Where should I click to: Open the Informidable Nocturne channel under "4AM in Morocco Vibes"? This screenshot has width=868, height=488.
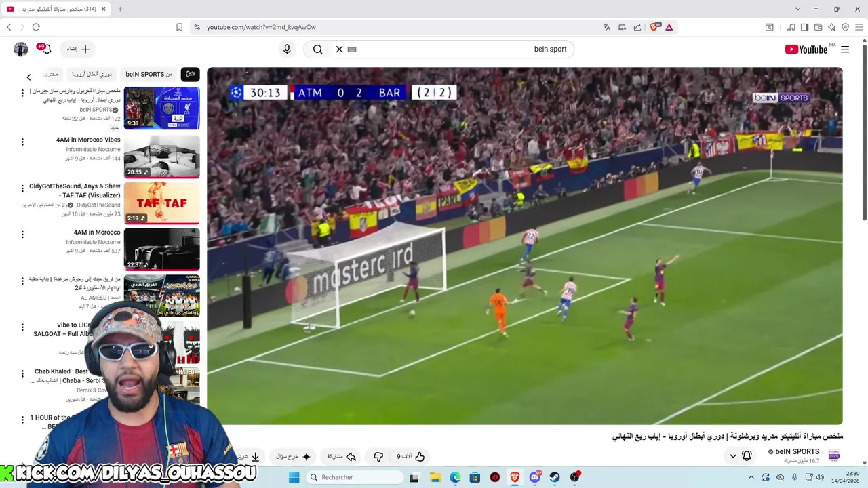(x=93, y=149)
